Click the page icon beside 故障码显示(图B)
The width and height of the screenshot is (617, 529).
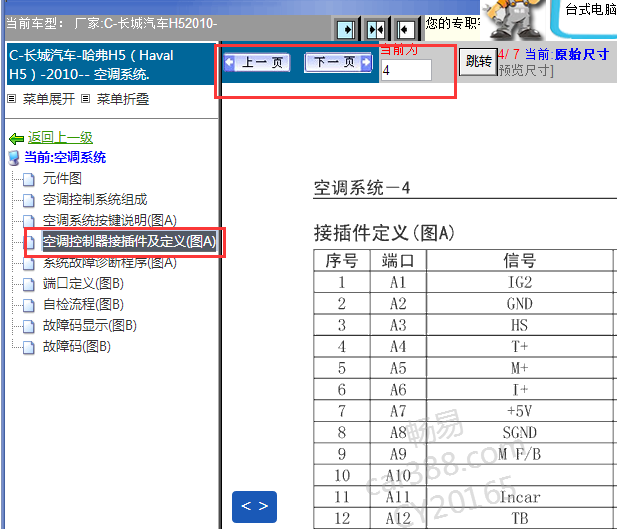[x=29, y=326]
